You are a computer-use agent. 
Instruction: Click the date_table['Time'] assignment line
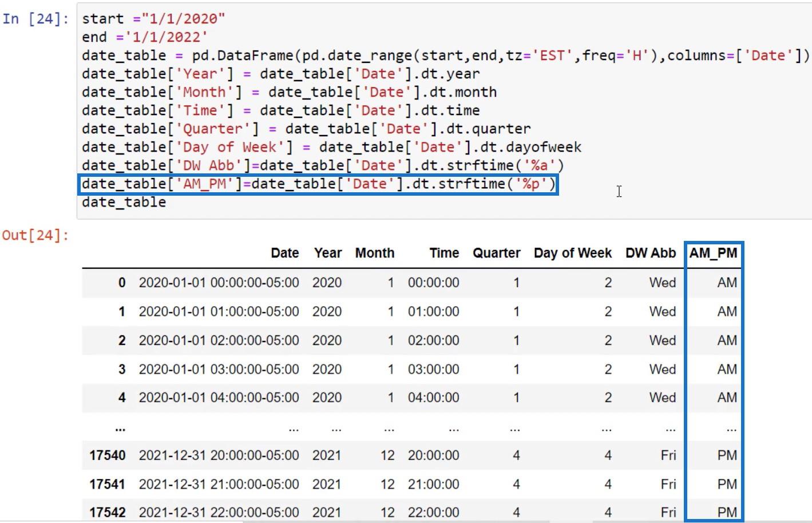point(281,110)
